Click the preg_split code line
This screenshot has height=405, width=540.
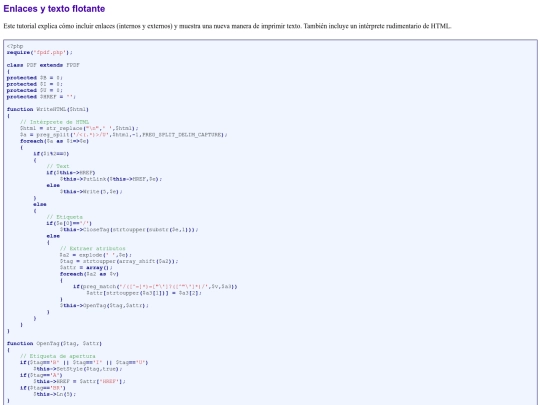point(124,134)
